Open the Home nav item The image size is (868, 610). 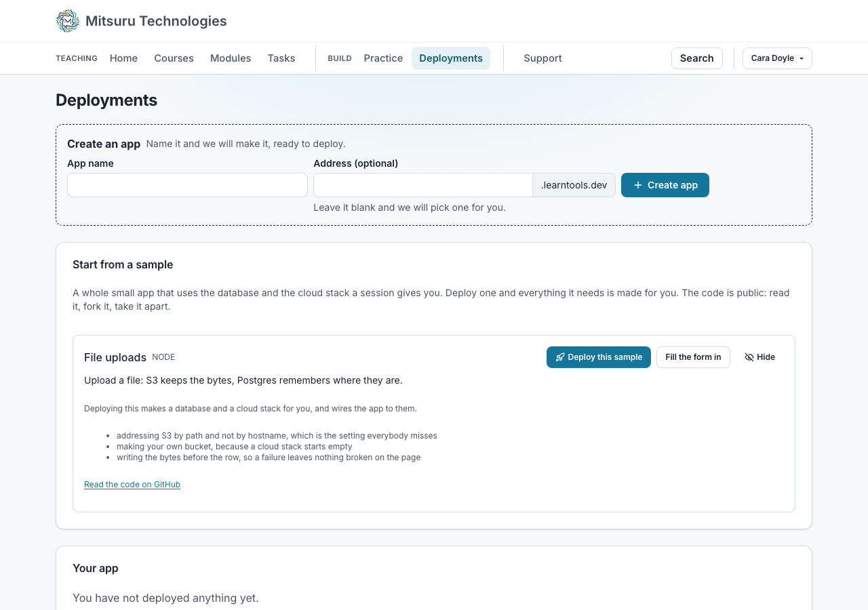pyautogui.click(x=123, y=58)
